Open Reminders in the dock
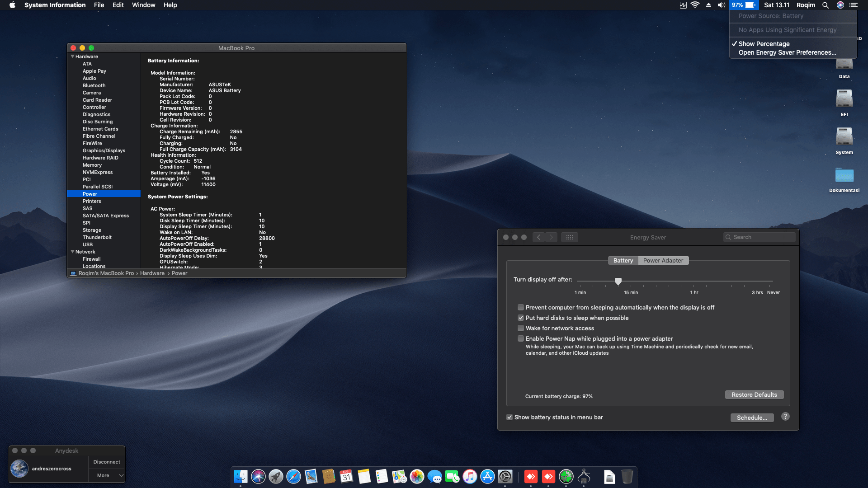Image resolution: width=868 pixels, height=488 pixels. [382, 476]
